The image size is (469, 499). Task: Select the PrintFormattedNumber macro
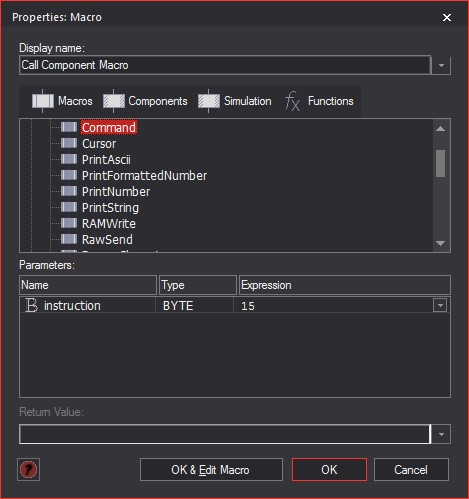[144, 176]
